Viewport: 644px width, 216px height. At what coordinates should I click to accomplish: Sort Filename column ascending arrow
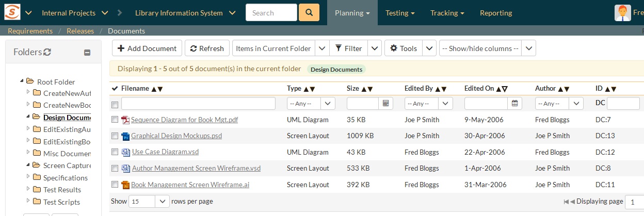tap(154, 89)
